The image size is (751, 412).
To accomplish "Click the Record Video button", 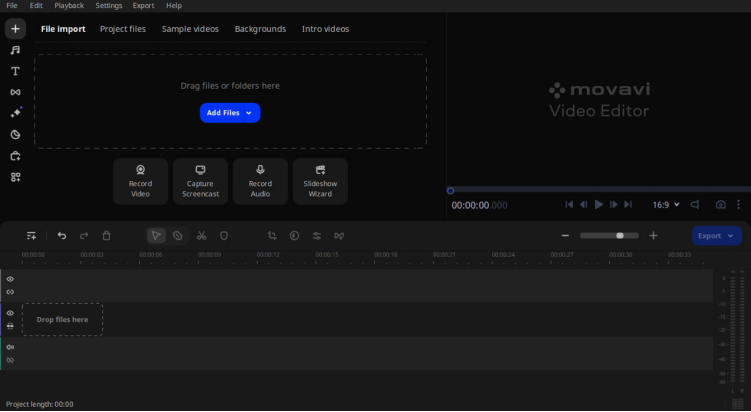I will coord(140,182).
